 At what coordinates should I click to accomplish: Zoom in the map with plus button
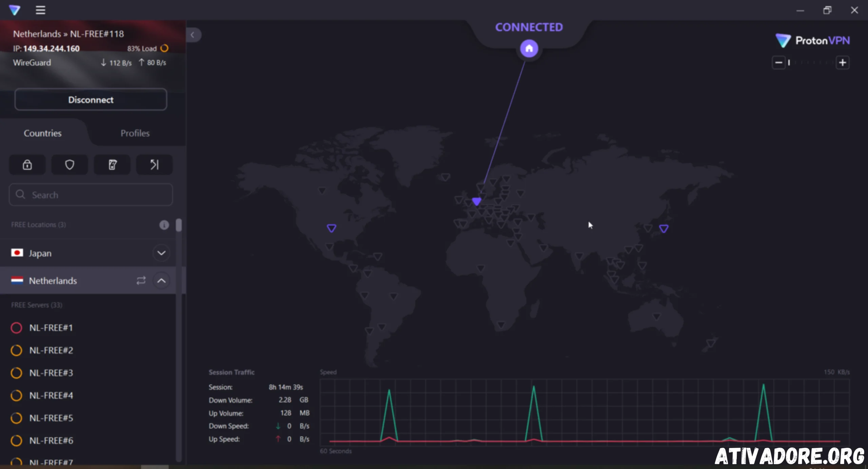coord(843,63)
